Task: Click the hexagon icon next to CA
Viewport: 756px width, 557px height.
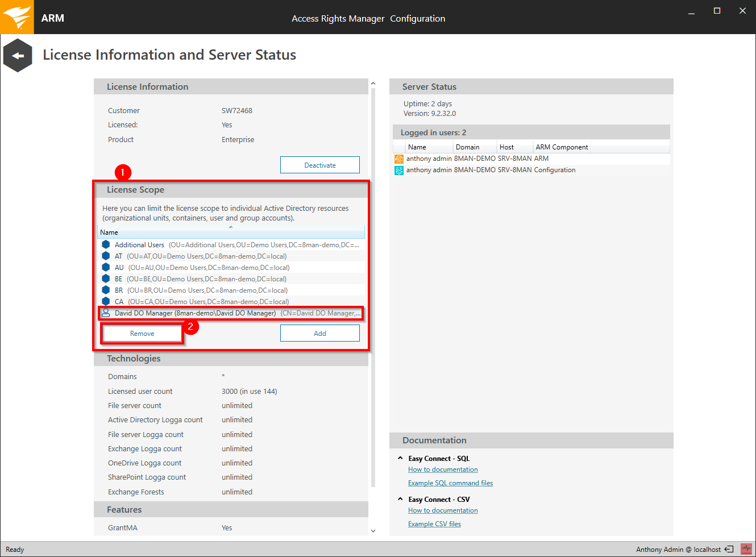Action: (106, 301)
